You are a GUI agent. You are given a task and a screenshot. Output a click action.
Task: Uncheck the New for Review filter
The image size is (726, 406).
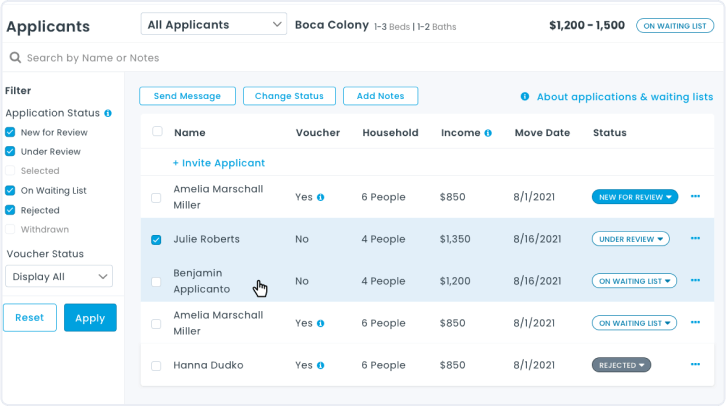click(10, 132)
